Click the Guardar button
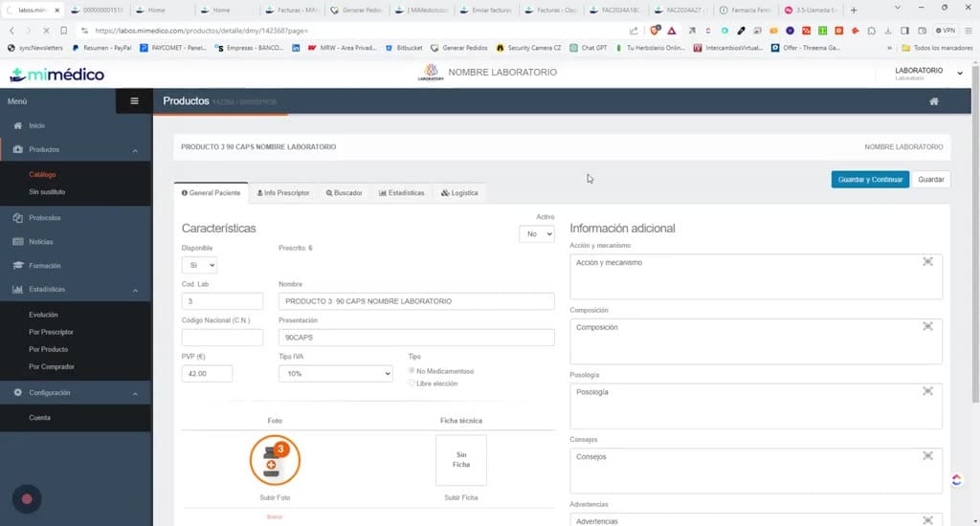This screenshot has width=980, height=526. 930,179
